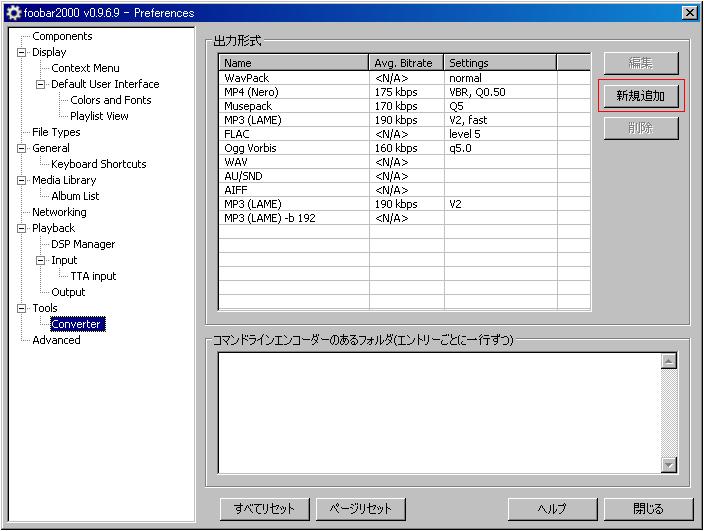The height and width of the screenshot is (531, 704).
Task: Select the Ogg Vorbis preset row
Action: point(405,148)
